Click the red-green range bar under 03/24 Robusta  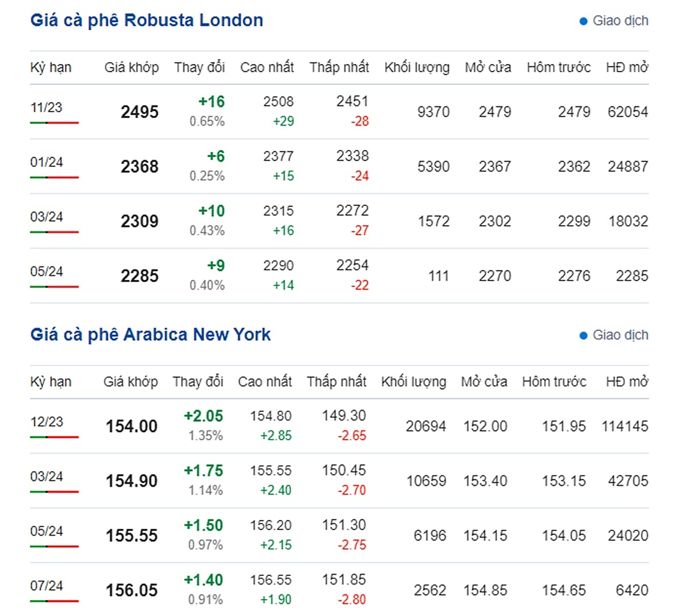[54, 232]
